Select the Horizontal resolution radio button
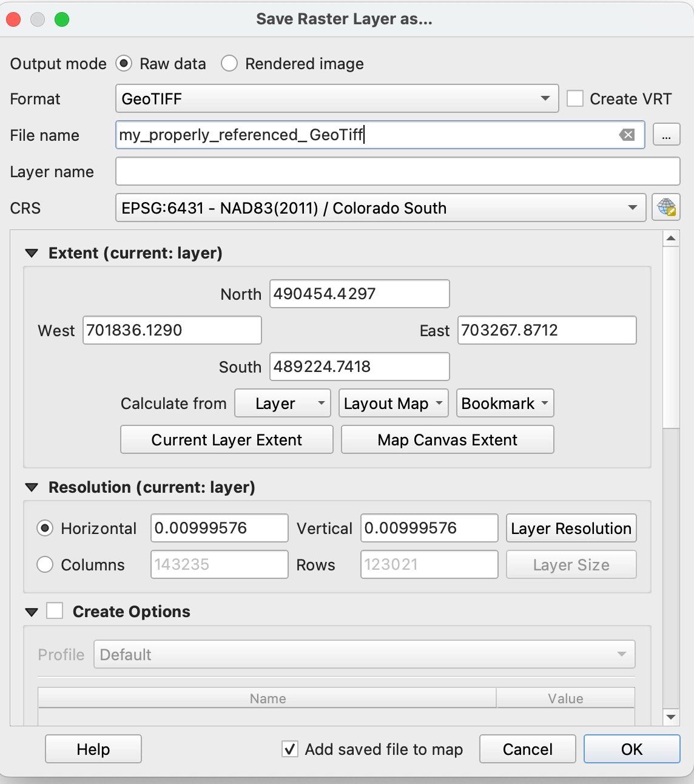The image size is (694, 784). point(45,529)
